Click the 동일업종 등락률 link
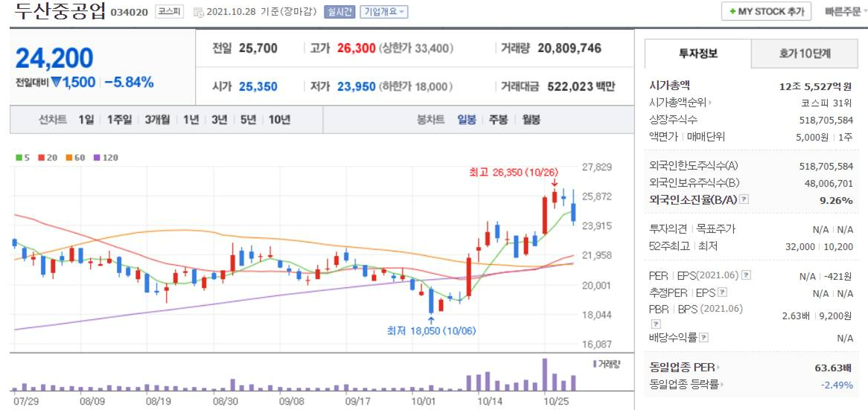 (x=683, y=385)
